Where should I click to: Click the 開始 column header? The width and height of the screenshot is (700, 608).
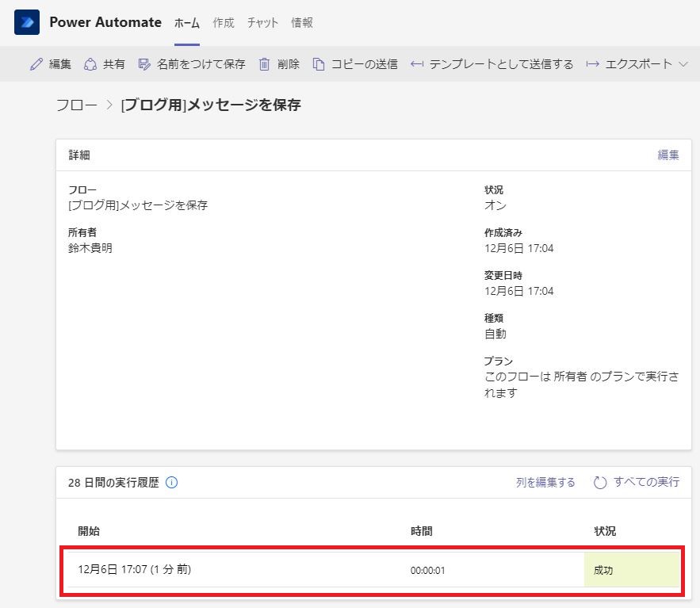pos(89,531)
